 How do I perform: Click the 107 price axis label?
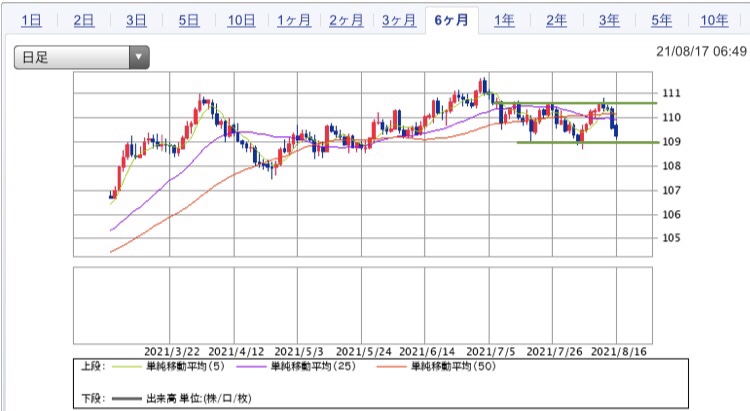pos(671,190)
